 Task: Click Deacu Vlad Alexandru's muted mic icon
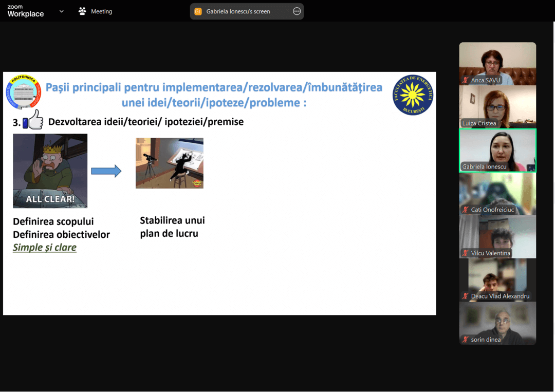pos(466,296)
